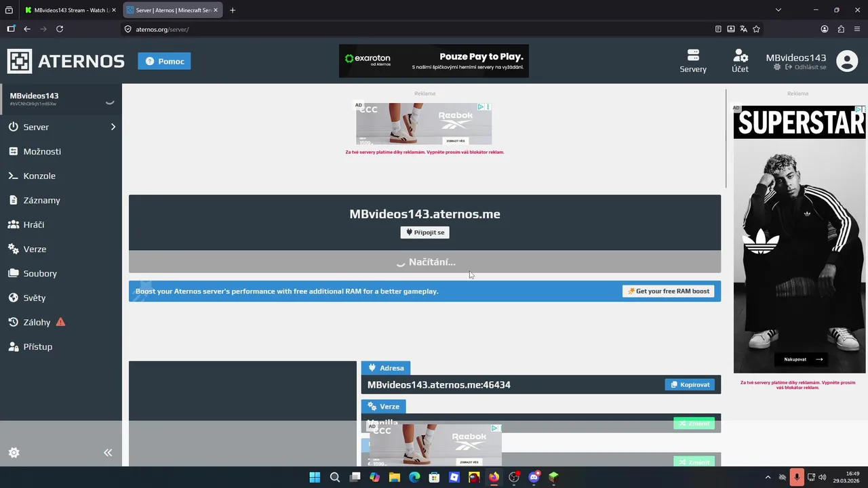
Task: Go back in browser history
Action: 27,29
